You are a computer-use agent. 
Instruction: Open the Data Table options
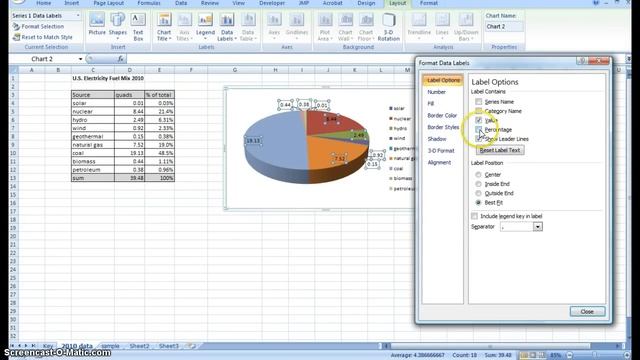(x=248, y=27)
